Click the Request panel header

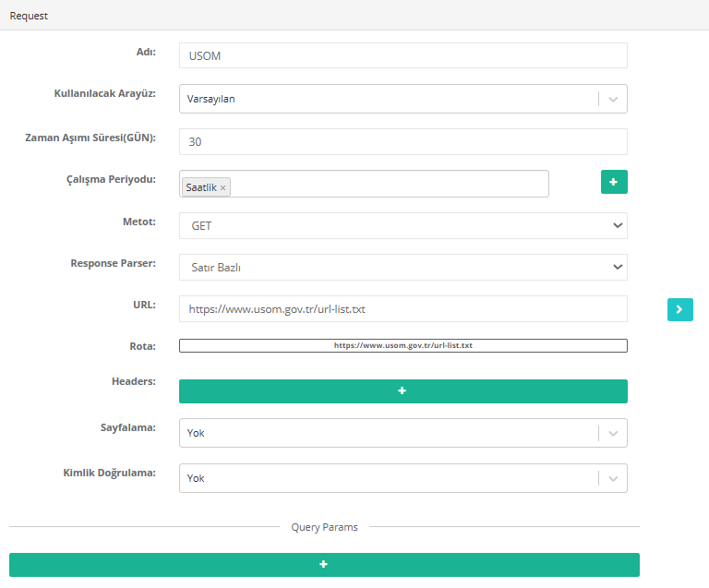click(x=30, y=16)
